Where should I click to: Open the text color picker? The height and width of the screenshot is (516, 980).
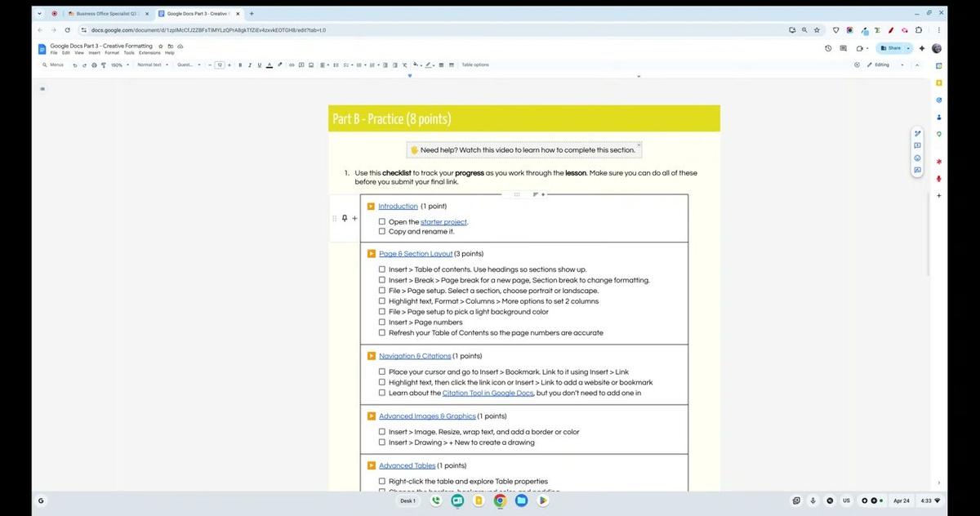(x=269, y=64)
